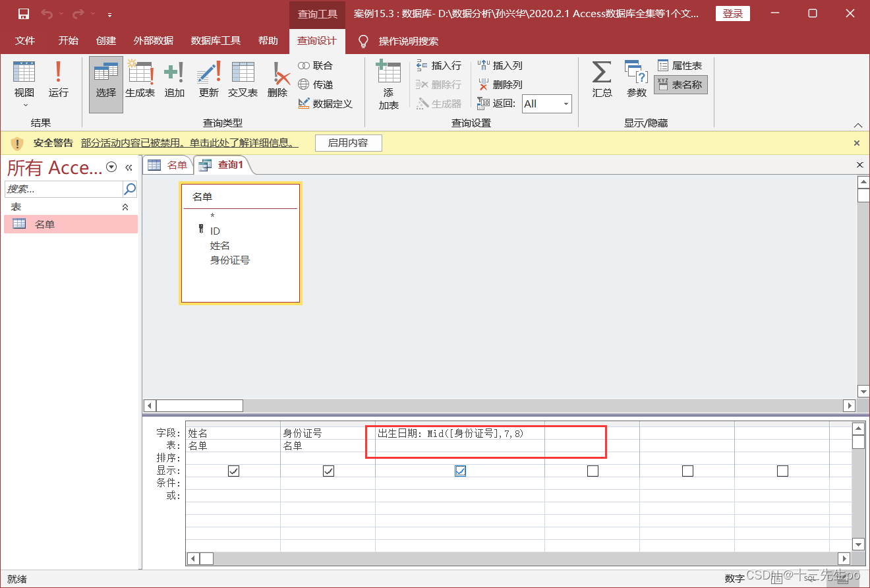
Task: Click 插入列 insert columns
Action: coord(500,66)
